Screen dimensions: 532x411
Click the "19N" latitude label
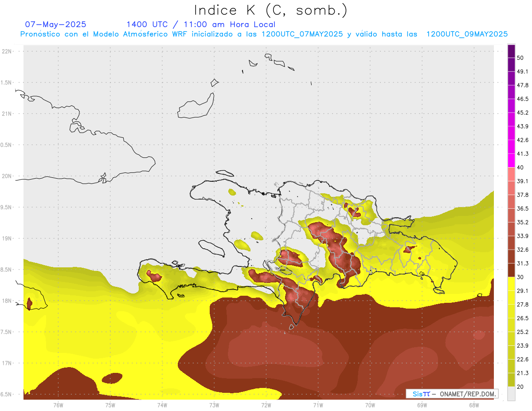point(7,239)
